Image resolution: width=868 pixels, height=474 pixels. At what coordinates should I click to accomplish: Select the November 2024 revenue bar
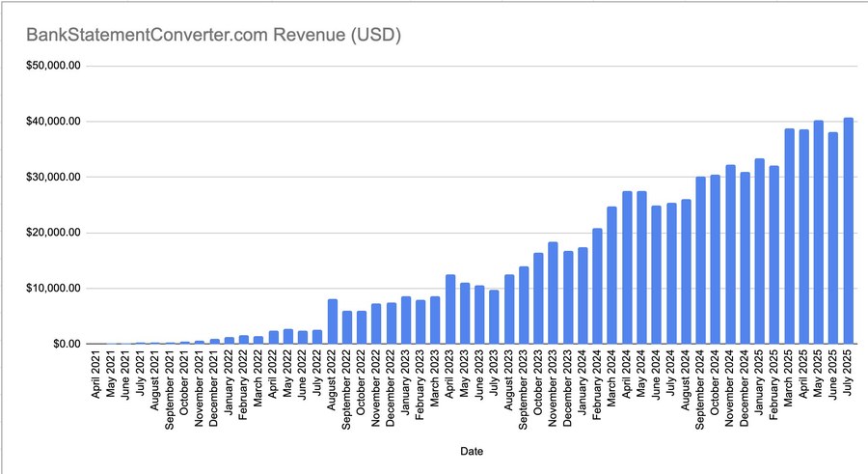click(x=730, y=255)
